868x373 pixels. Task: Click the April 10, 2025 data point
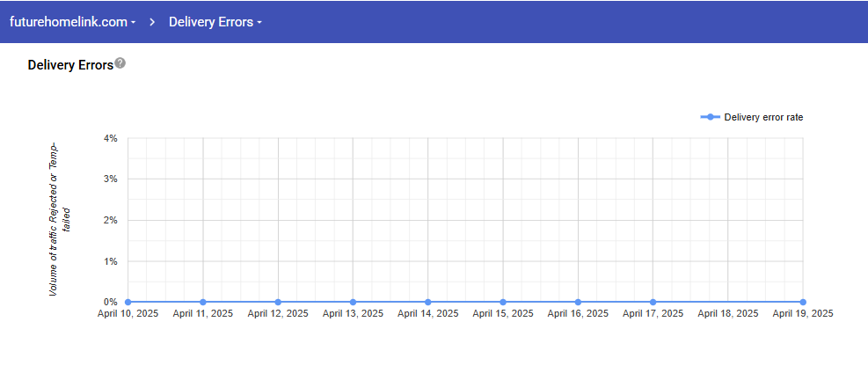(x=128, y=302)
